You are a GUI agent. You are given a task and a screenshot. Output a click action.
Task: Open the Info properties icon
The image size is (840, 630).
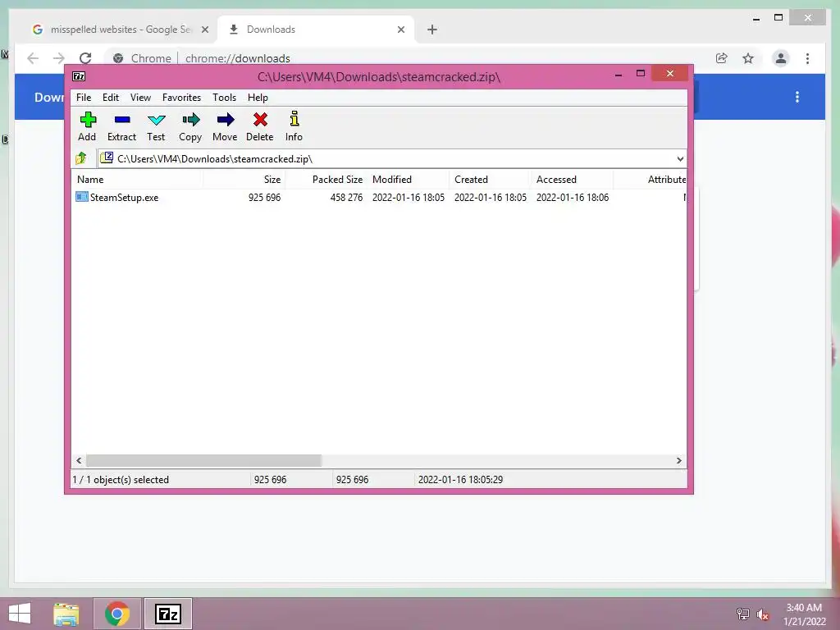[x=294, y=127]
